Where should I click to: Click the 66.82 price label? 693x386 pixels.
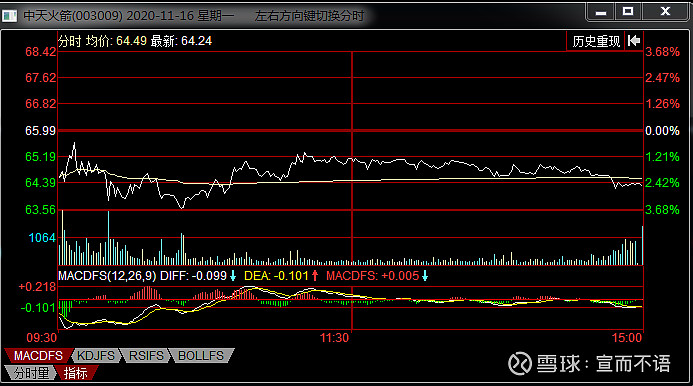41,104
